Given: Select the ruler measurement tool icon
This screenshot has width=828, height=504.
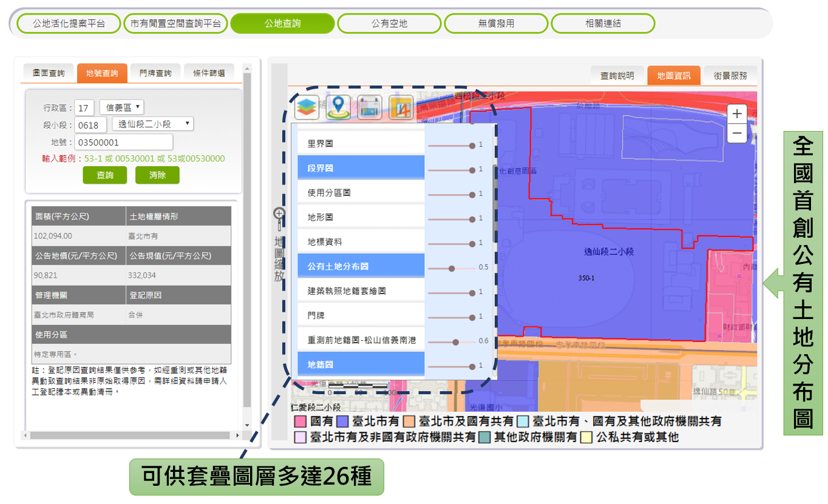Looking at the screenshot, I should (x=401, y=107).
